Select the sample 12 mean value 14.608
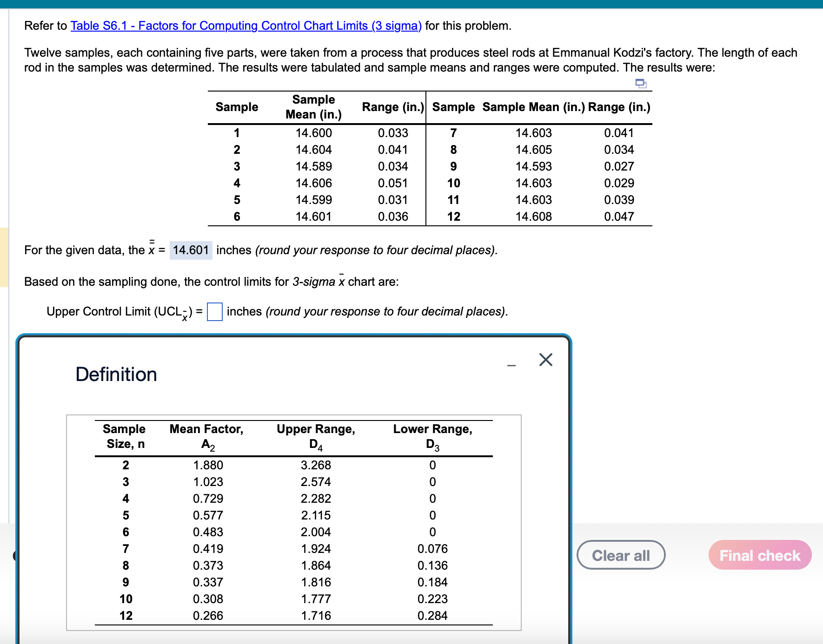The image size is (823, 644). click(534, 217)
